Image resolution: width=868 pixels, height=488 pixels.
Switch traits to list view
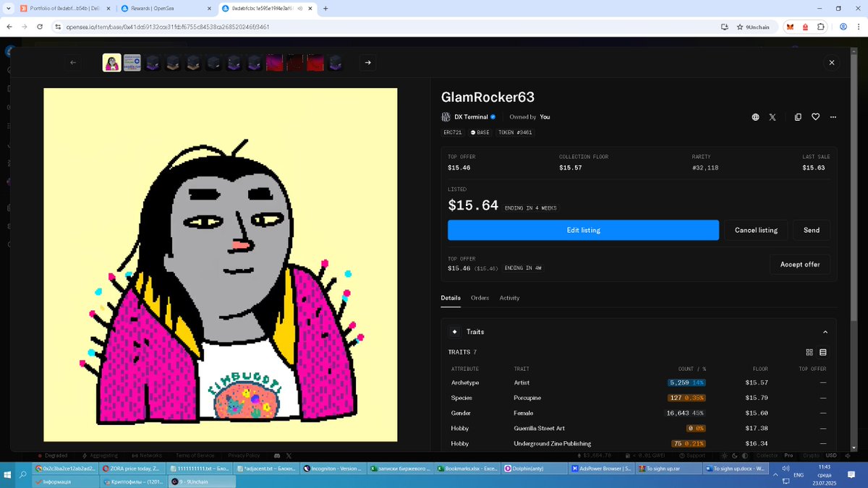[823, 352]
